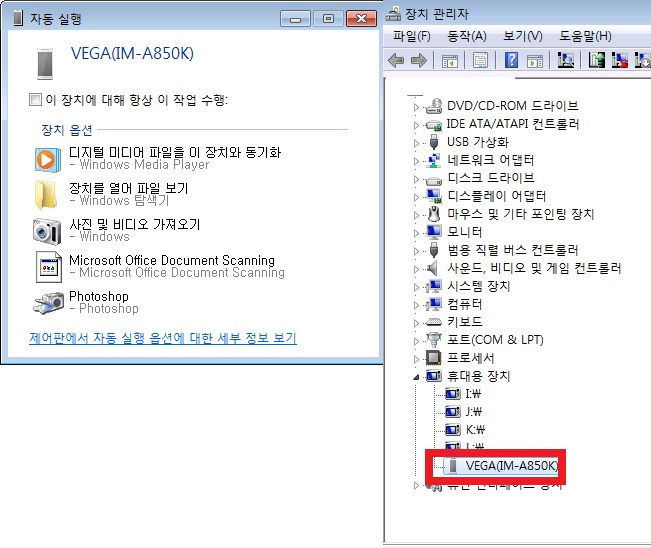
Task: Click Show/hide console tree toolbar icon
Action: (450, 61)
